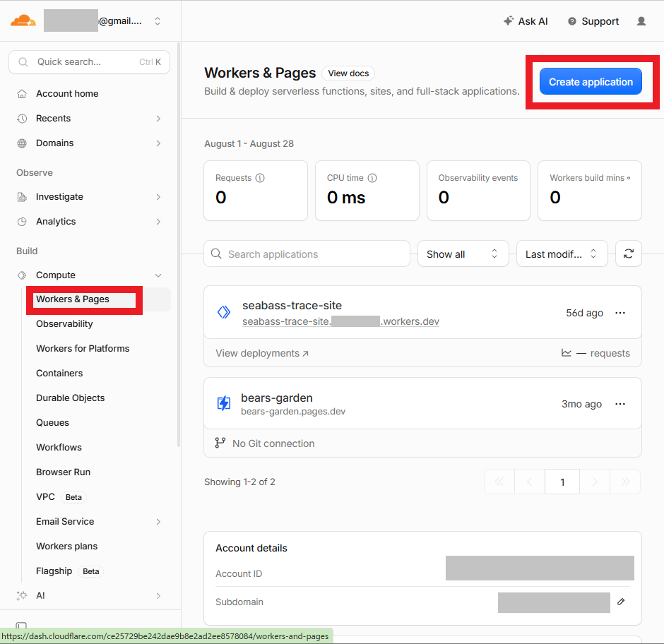
Task: Open Containers page
Action: [x=59, y=373]
